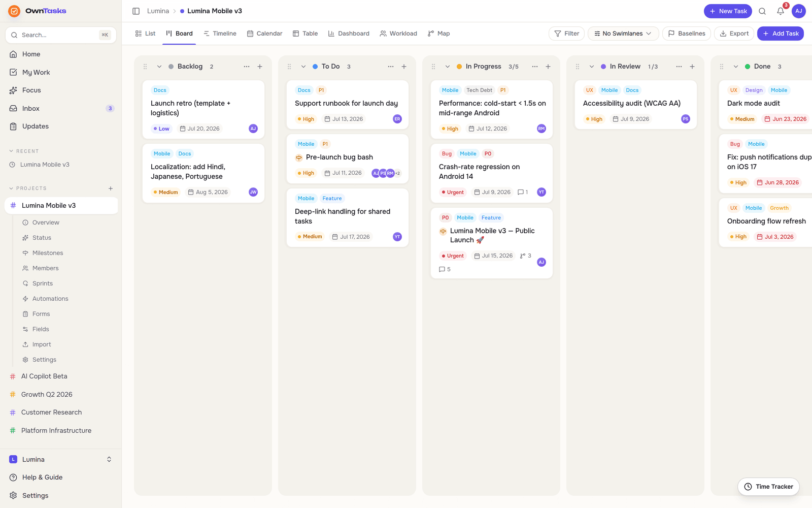This screenshot has height=508, width=812.
Task: Toggle the sidebar panel icon
Action: pyautogui.click(x=136, y=11)
